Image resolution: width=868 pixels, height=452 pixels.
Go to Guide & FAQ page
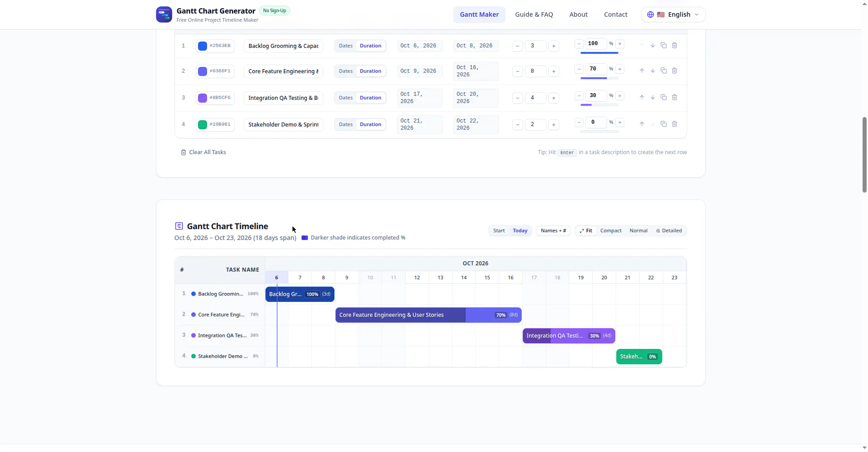tap(534, 14)
